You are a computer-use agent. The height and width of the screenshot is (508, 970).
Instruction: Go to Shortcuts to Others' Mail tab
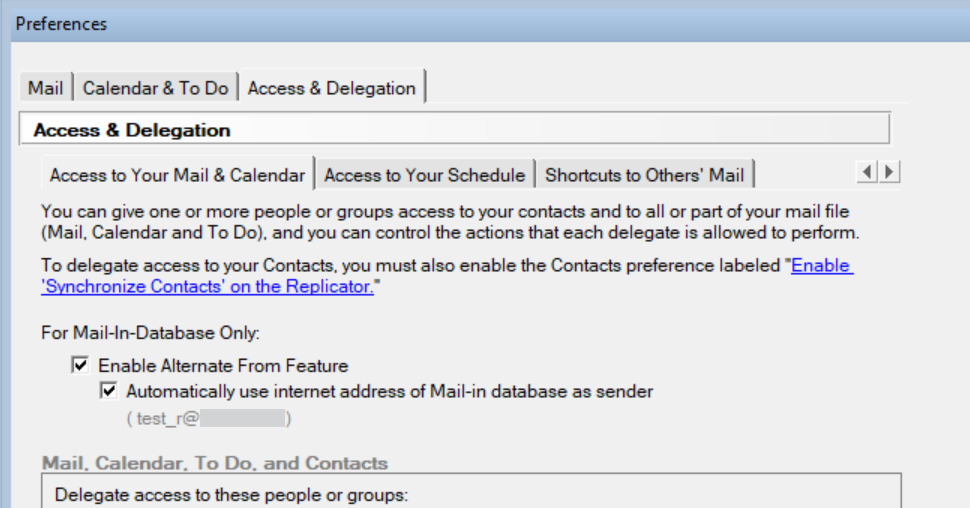644,175
